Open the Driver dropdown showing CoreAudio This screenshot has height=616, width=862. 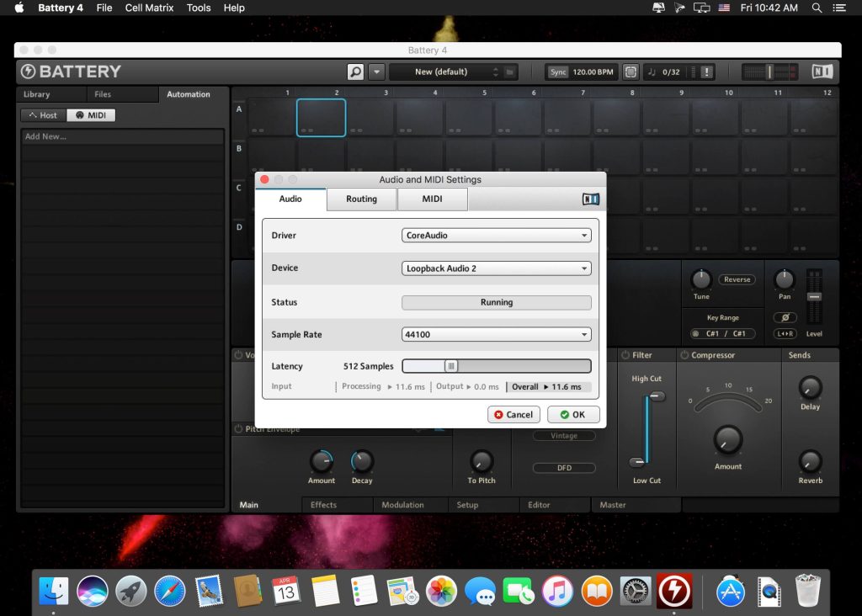tap(496, 236)
